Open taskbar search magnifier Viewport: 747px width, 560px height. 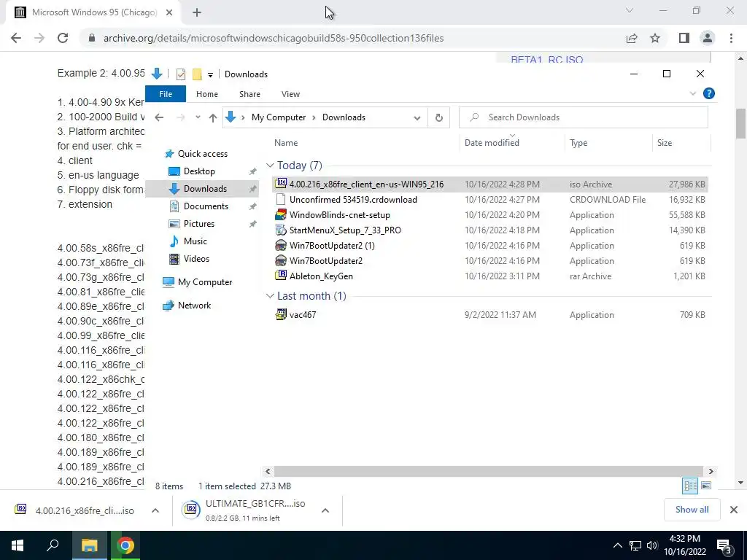pyautogui.click(x=53, y=545)
